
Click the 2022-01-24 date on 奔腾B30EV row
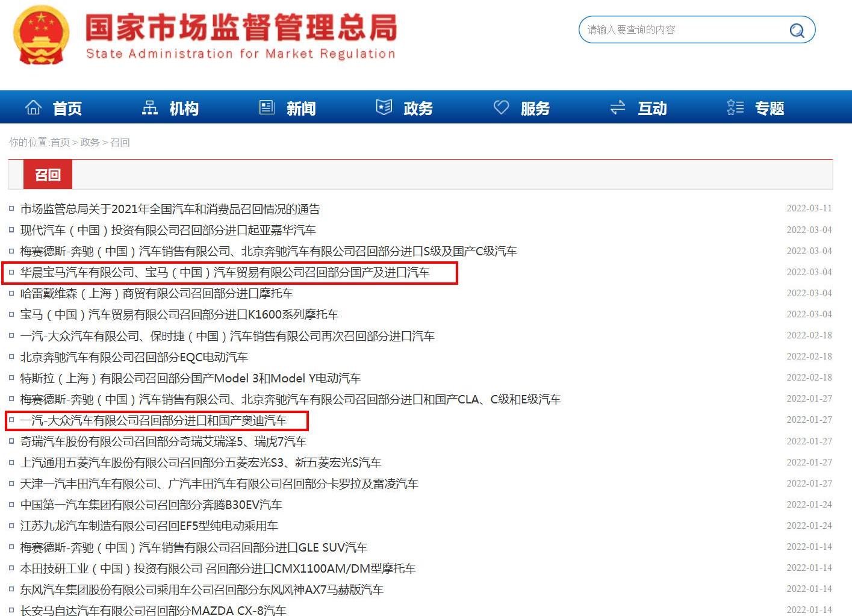tap(809, 505)
